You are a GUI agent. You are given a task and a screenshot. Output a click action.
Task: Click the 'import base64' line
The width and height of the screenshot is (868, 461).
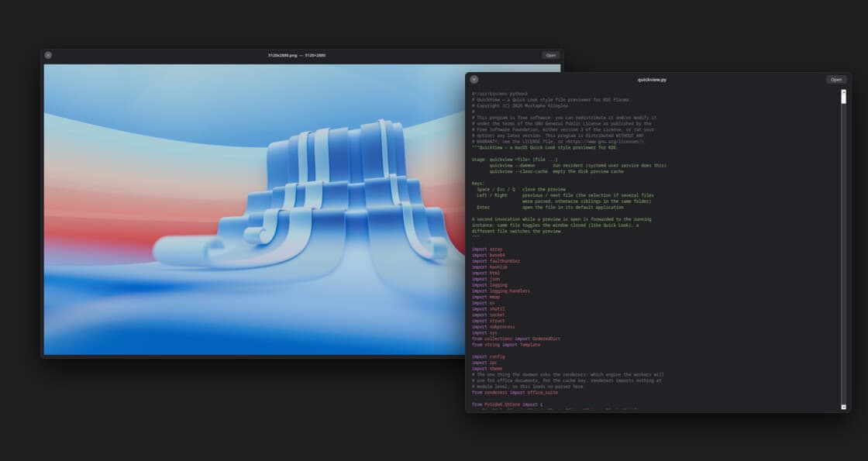point(488,255)
